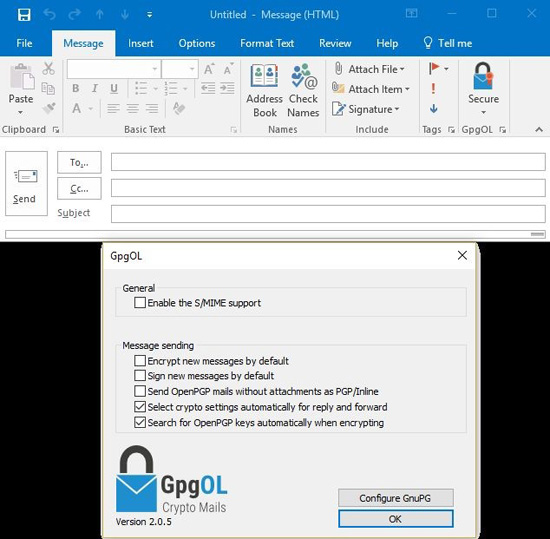The image size is (550, 539).
Task: Click the Align Left icon
Action: tap(113, 108)
